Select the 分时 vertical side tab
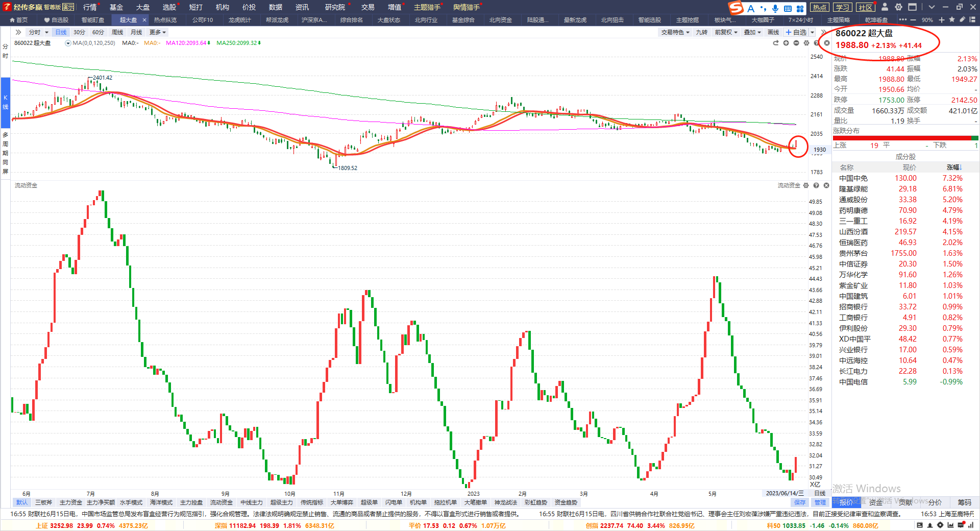This screenshot has width=980, height=531. point(5,51)
